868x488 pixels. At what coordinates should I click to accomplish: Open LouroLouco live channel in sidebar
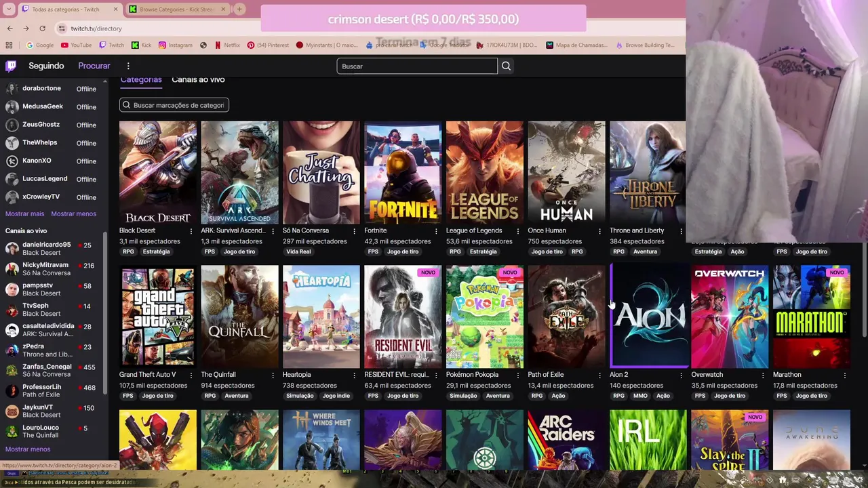tap(53, 432)
